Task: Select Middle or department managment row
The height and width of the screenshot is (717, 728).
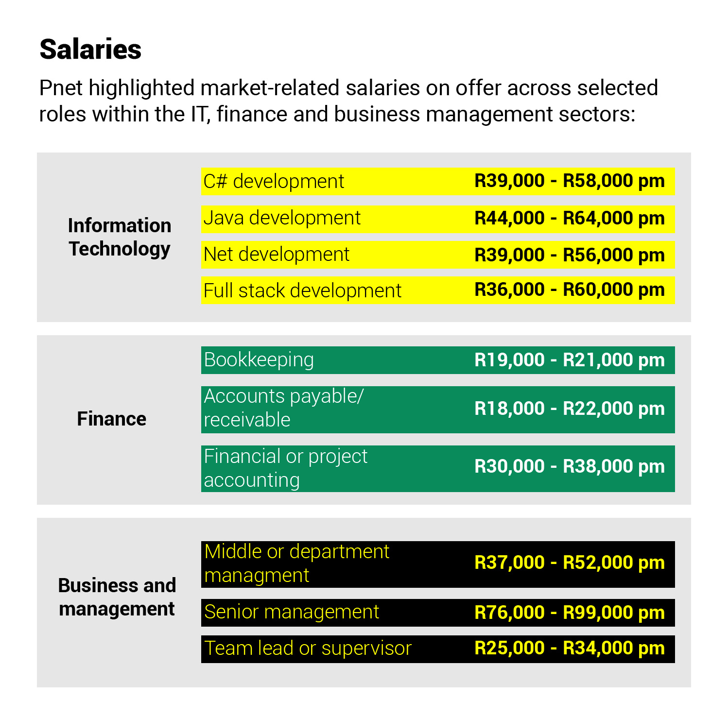Action: click(438, 564)
